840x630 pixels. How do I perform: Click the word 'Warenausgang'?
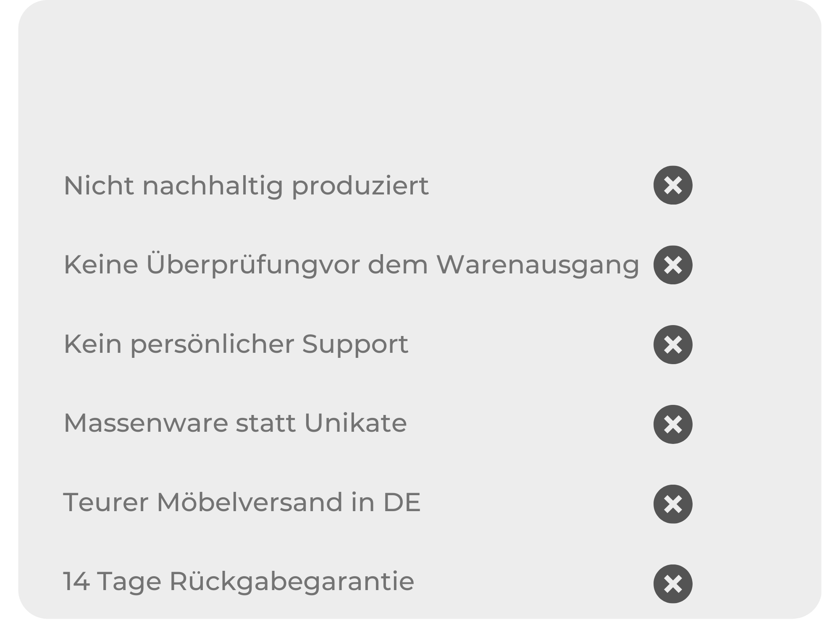point(538,265)
